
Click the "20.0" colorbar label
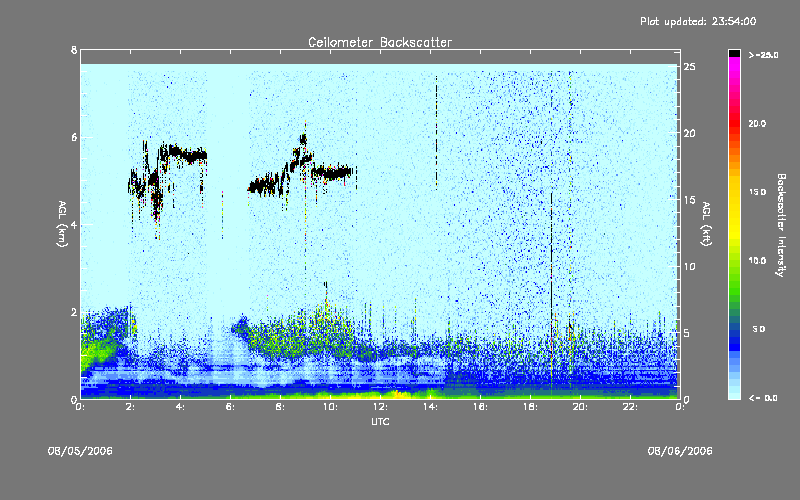coord(757,123)
